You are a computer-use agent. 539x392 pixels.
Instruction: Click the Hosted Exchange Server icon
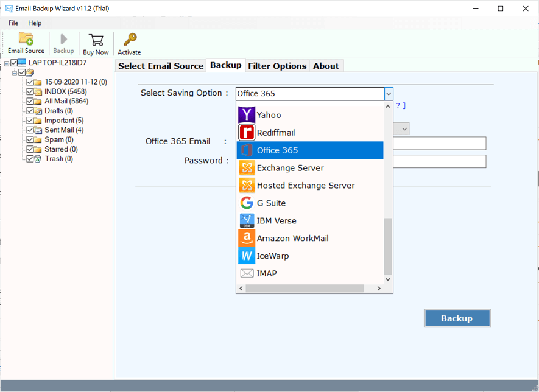[x=247, y=185]
